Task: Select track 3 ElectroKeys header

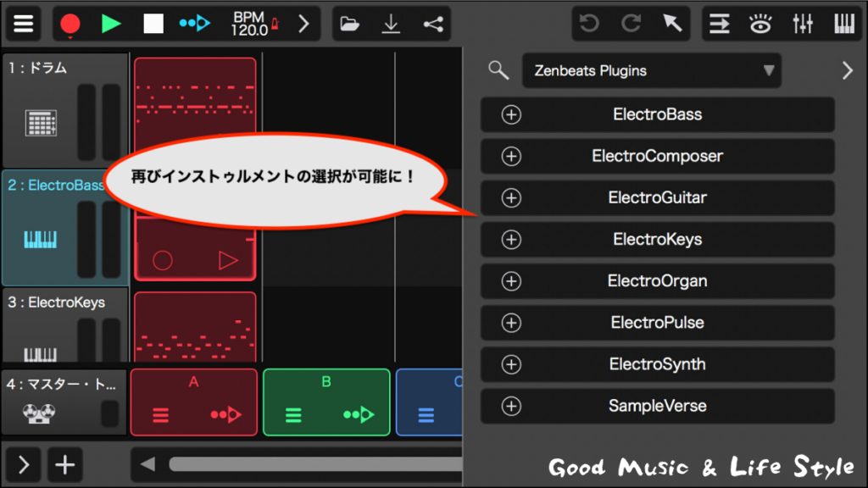Action: 64,324
